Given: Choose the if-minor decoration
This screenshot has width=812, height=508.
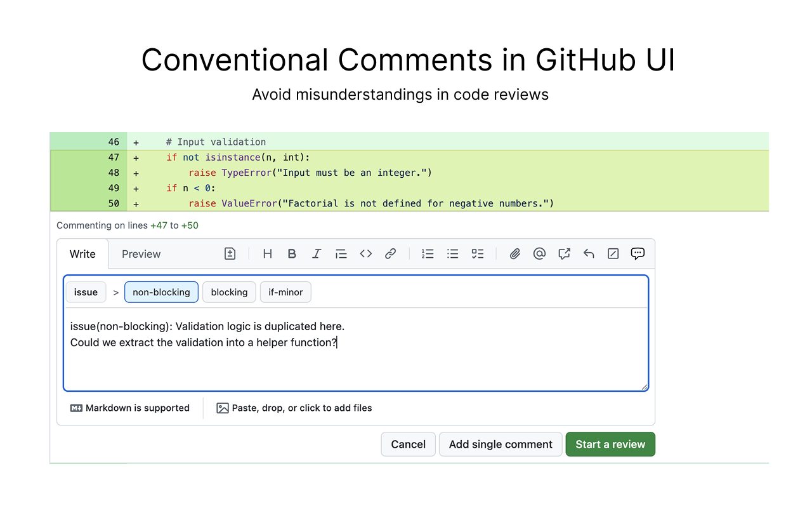Looking at the screenshot, I should pyautogui.click(x=285, y=292).
